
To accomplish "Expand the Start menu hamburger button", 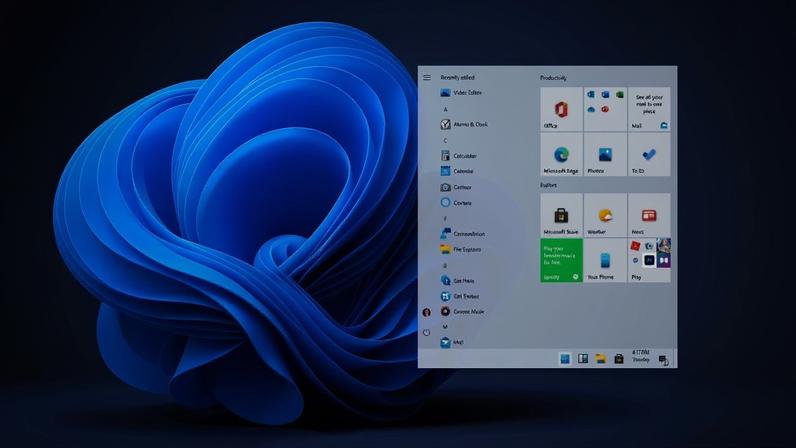I will (x=427, y=78).
